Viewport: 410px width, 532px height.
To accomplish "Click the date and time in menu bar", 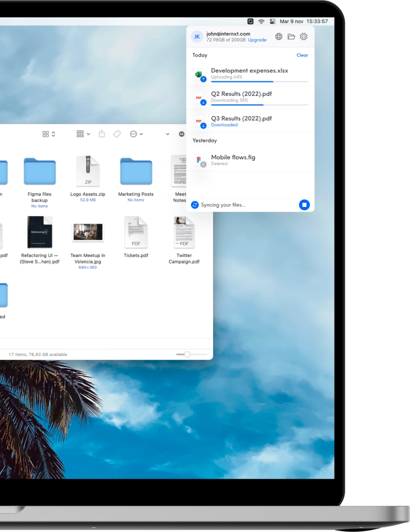I will tap(304, 22).
